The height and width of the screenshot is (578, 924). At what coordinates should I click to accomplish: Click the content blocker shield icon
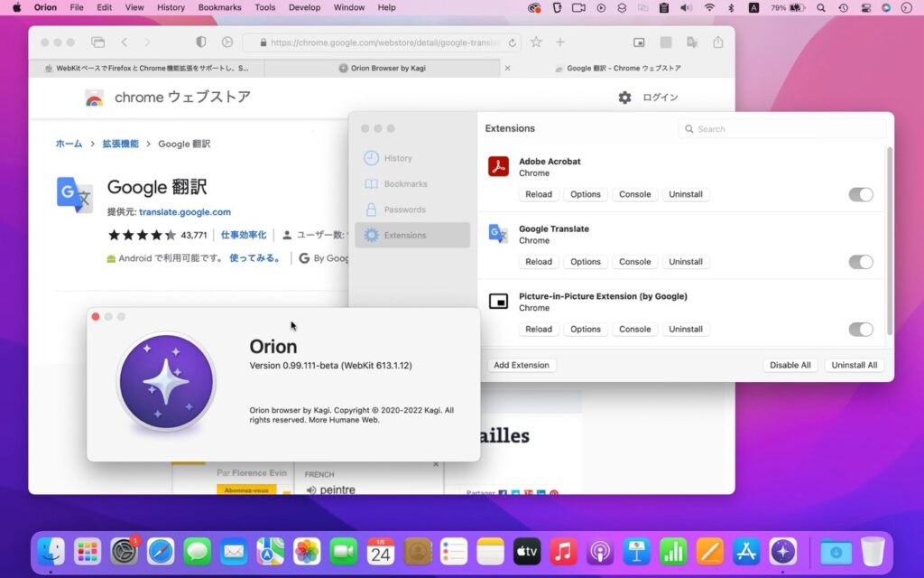[x=200, y=42]
